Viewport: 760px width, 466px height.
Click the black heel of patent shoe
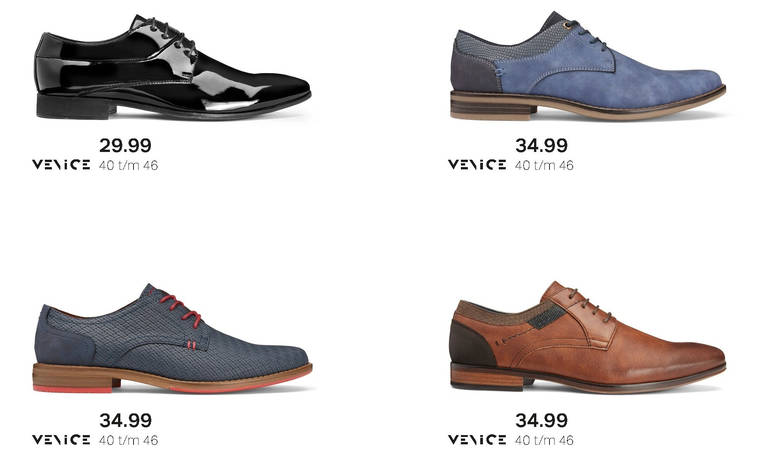click(75, 107)
